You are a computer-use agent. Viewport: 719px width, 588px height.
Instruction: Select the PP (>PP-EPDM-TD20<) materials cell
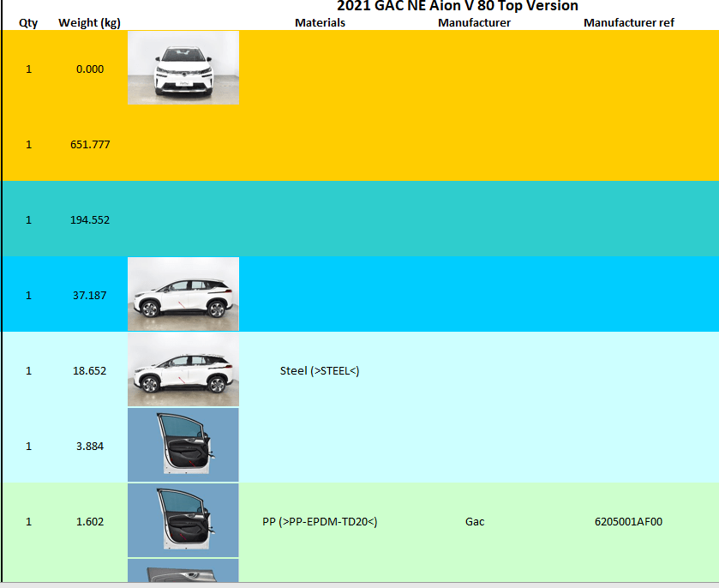pyautogui.click(x=320, y=521)
